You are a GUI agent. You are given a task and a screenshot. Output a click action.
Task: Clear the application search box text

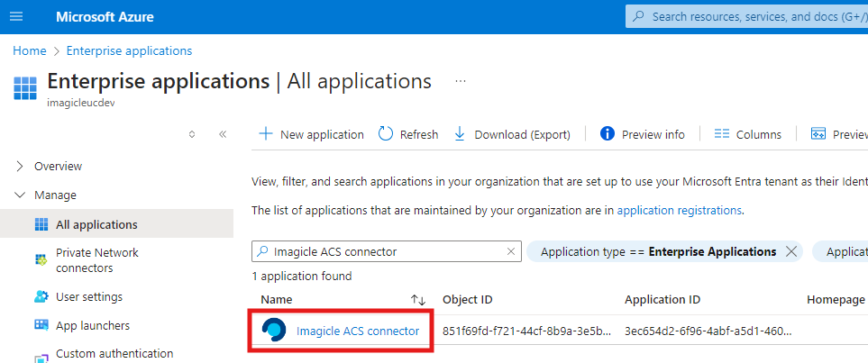511,251
